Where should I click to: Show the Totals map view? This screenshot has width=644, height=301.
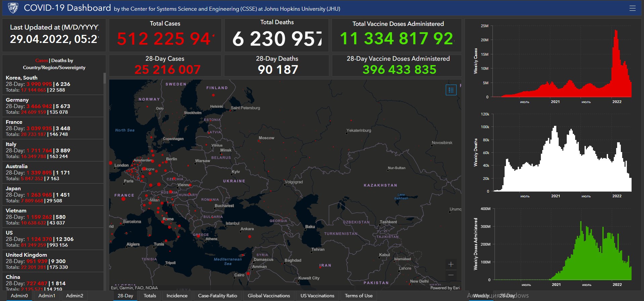click(150, 296)
